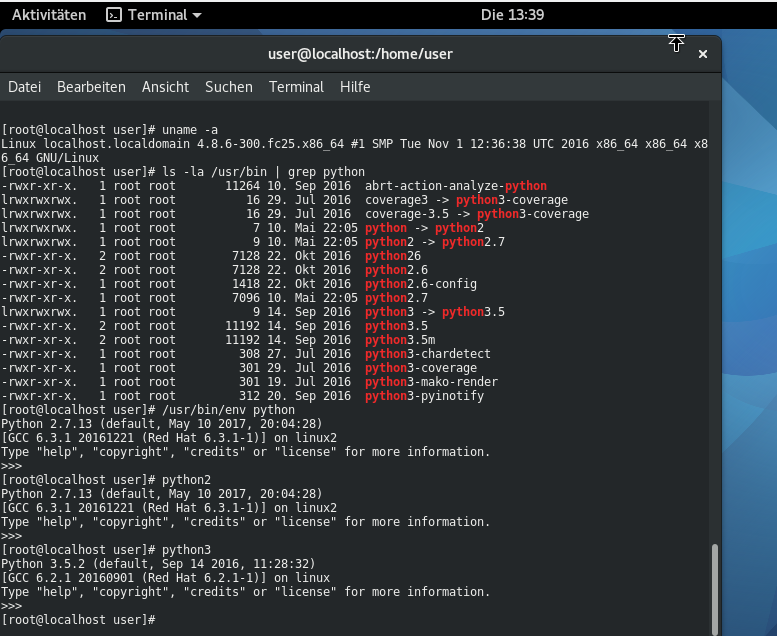Click the python3-mako-render file name

[x=432, y=382]
